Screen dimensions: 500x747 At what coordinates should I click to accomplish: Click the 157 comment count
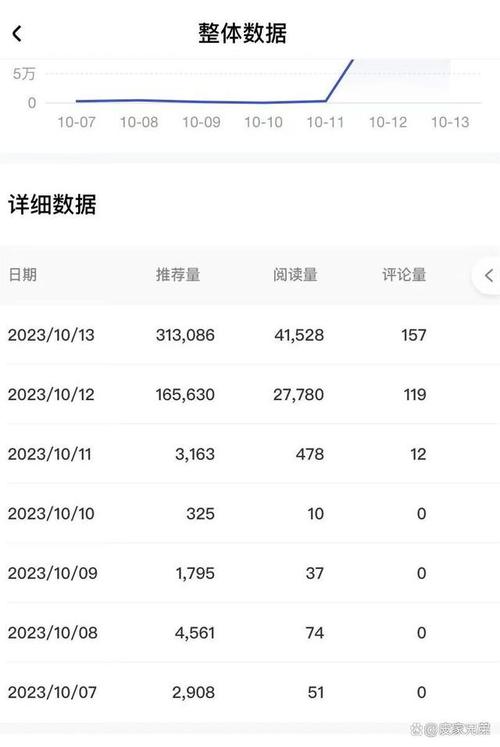tap(413, 335)
